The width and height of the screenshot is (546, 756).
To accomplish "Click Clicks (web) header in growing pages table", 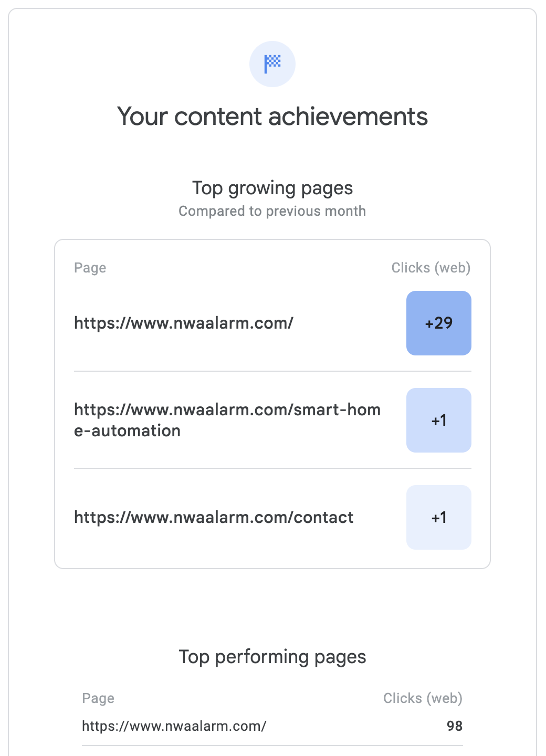I will (430, 268).
